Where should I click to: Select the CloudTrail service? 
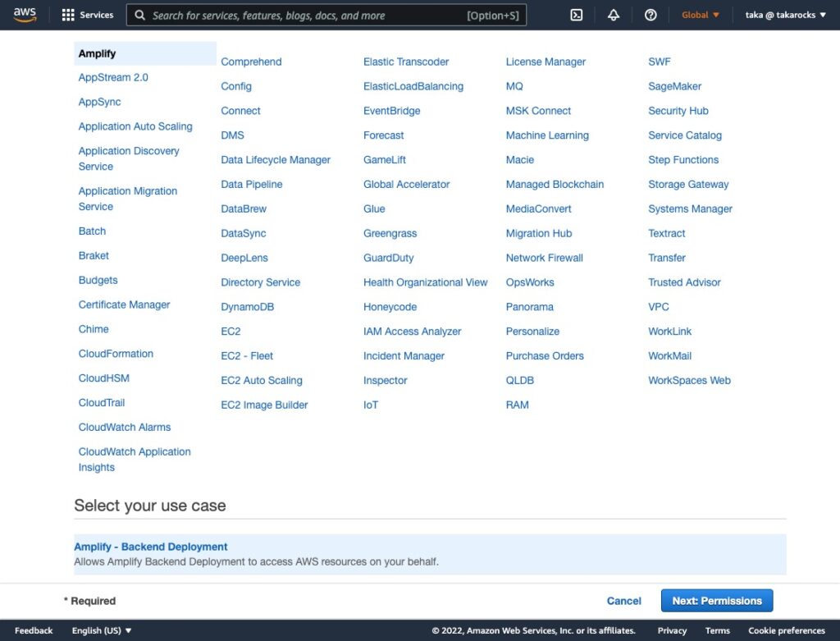pyautogui.click(x=102, y=403)
